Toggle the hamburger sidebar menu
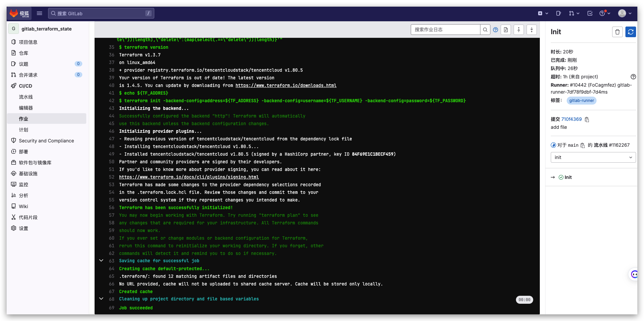 pyautogui.click(x=39, y=13)
